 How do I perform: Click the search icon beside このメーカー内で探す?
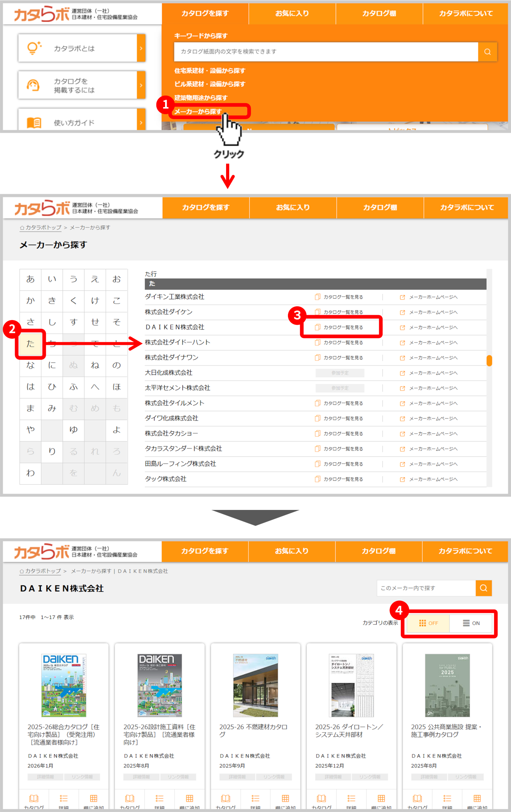pos(483,588)
